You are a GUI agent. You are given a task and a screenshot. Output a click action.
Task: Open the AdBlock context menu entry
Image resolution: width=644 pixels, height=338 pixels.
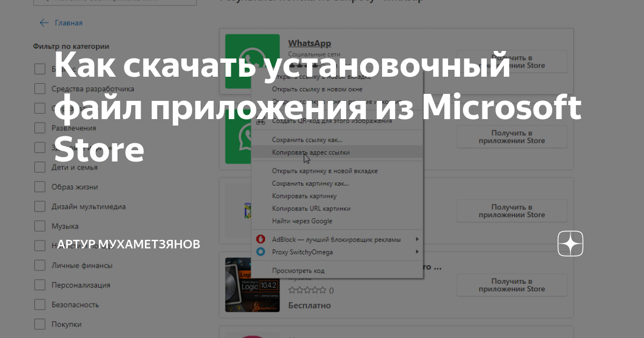[336, 239]
